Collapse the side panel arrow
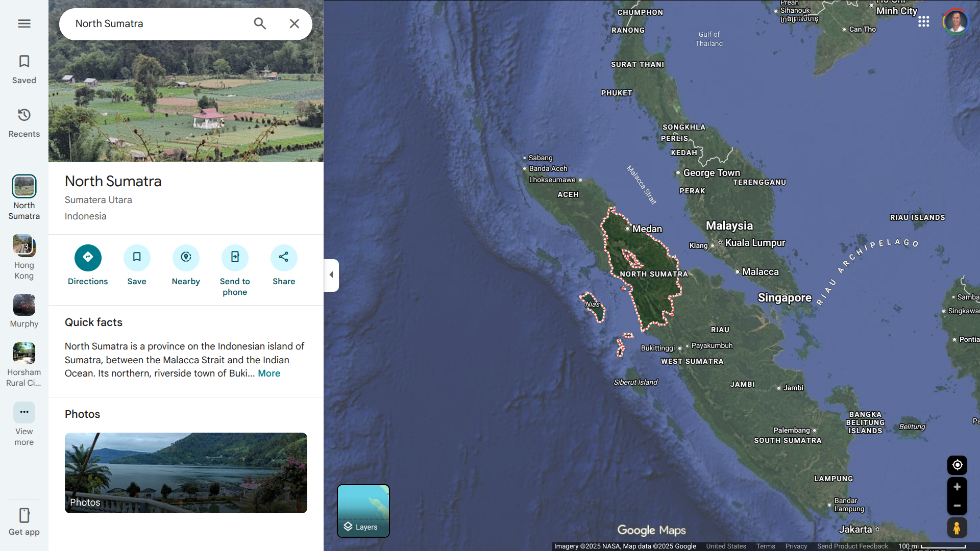The height and width of the screenshot is (551, 980). point(331,275)
